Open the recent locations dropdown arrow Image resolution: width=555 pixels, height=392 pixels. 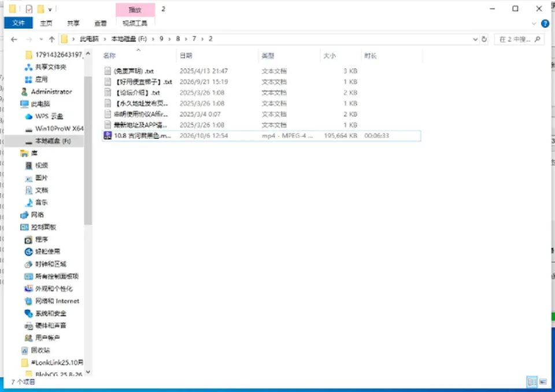(41, 39)
